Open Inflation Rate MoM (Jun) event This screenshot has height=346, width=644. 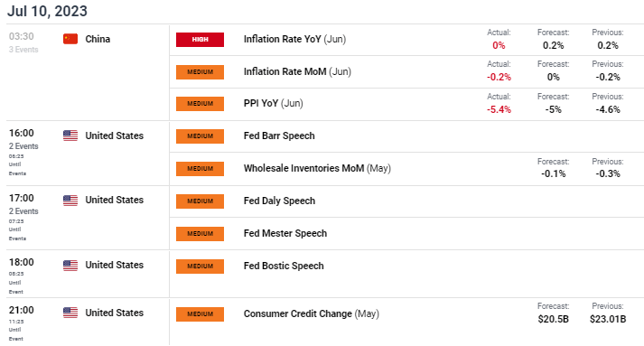coord(297,71)
